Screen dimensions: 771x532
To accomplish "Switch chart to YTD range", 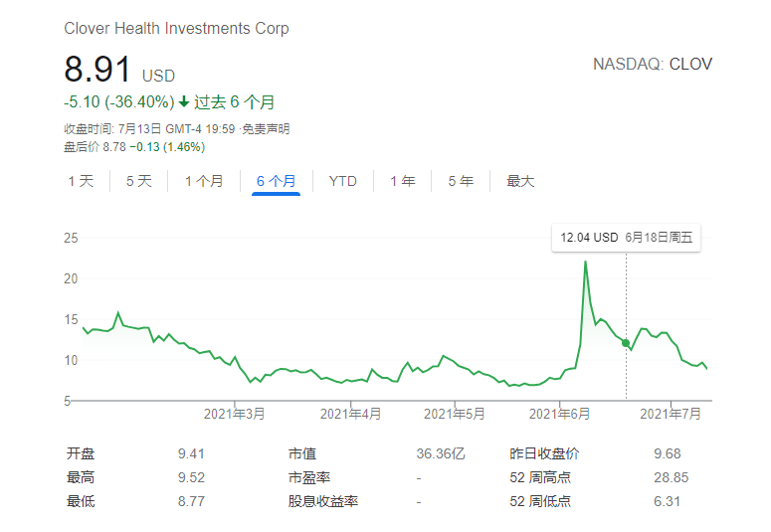I will click(x=342, y=181).
